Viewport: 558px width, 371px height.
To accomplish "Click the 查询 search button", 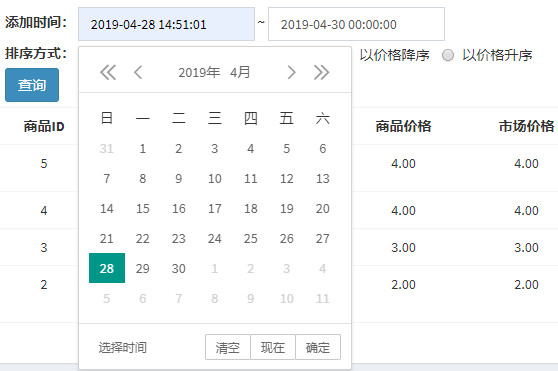I will (x=32, y=85).
